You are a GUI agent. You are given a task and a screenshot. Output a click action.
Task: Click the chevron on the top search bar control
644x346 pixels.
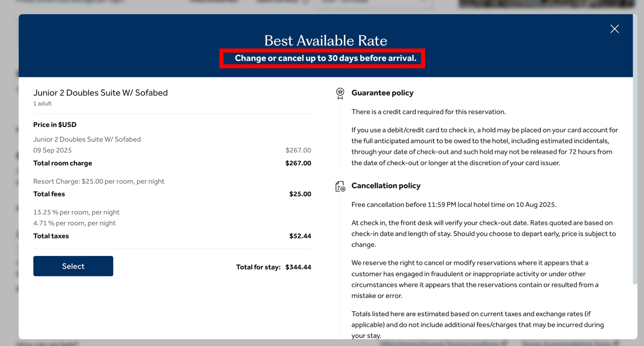click(x=423, y=2)
